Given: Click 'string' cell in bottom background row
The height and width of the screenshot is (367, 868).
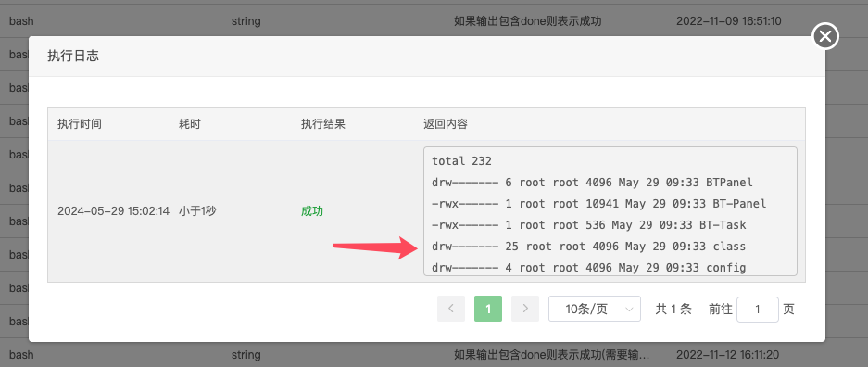Looking at the screenshot, I should click(x=245, y=354).
